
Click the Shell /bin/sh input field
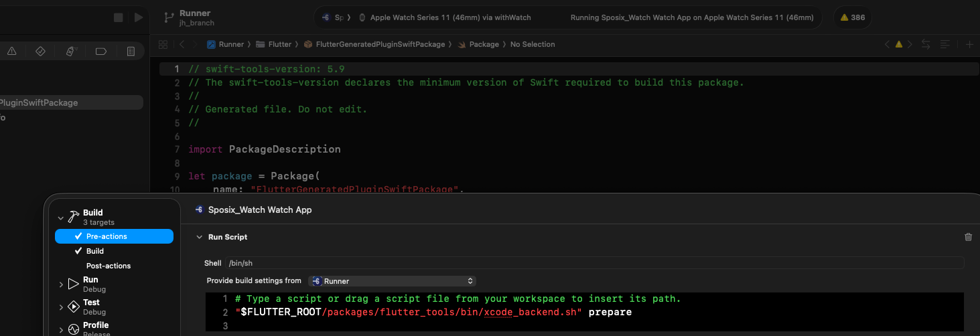pos(594,263)
